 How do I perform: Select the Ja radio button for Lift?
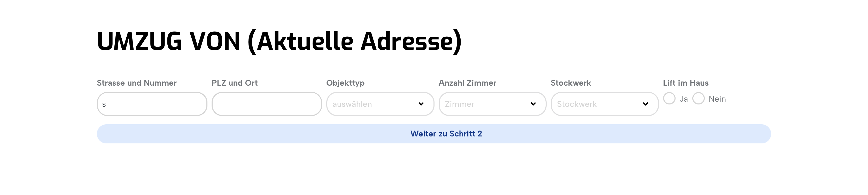[669, 99]
